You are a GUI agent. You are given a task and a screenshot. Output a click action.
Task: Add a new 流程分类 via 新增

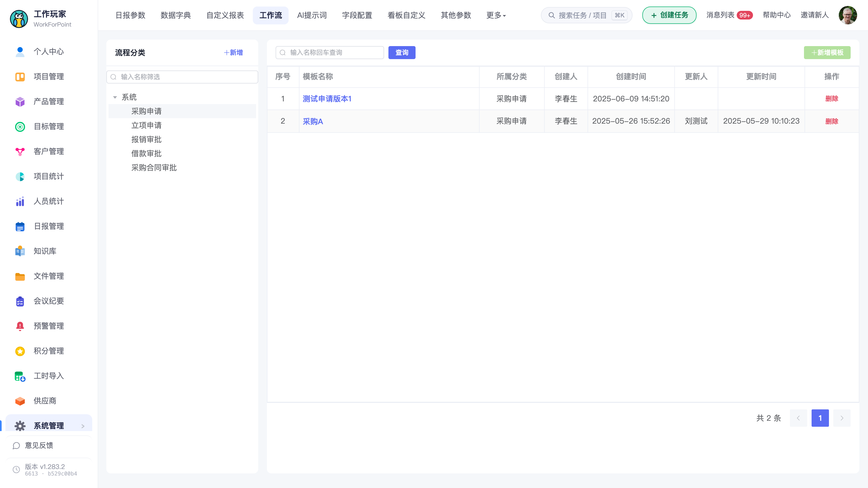point(234,53)
